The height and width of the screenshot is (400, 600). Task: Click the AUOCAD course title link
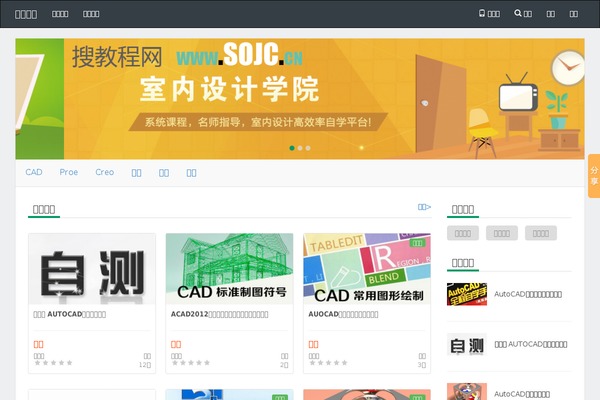click(343, 314)
